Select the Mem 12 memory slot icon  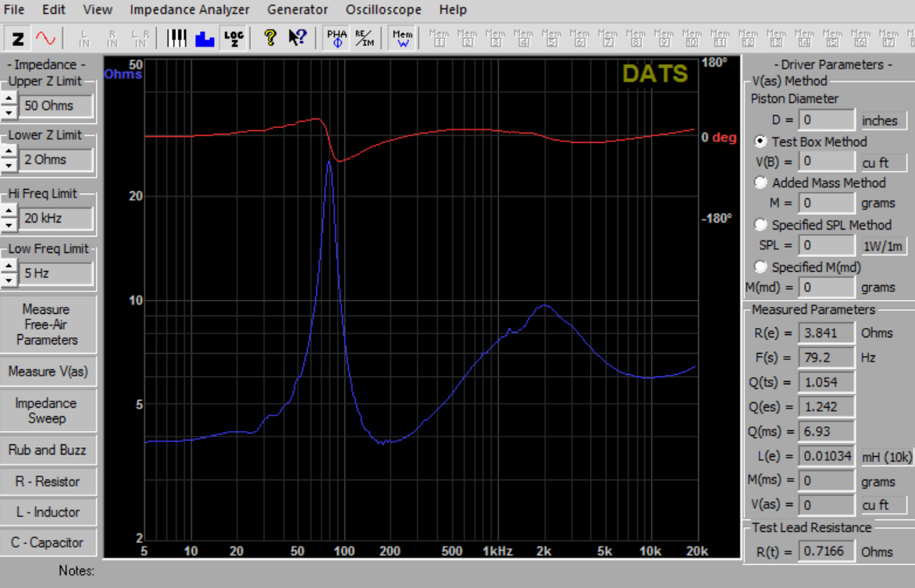pos(747,38)
